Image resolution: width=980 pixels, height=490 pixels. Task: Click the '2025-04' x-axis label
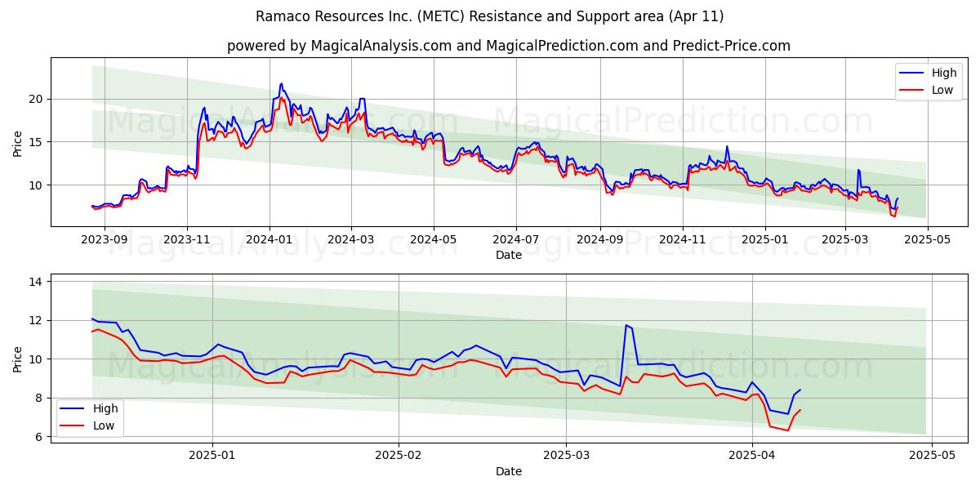[x=752, y=456]
